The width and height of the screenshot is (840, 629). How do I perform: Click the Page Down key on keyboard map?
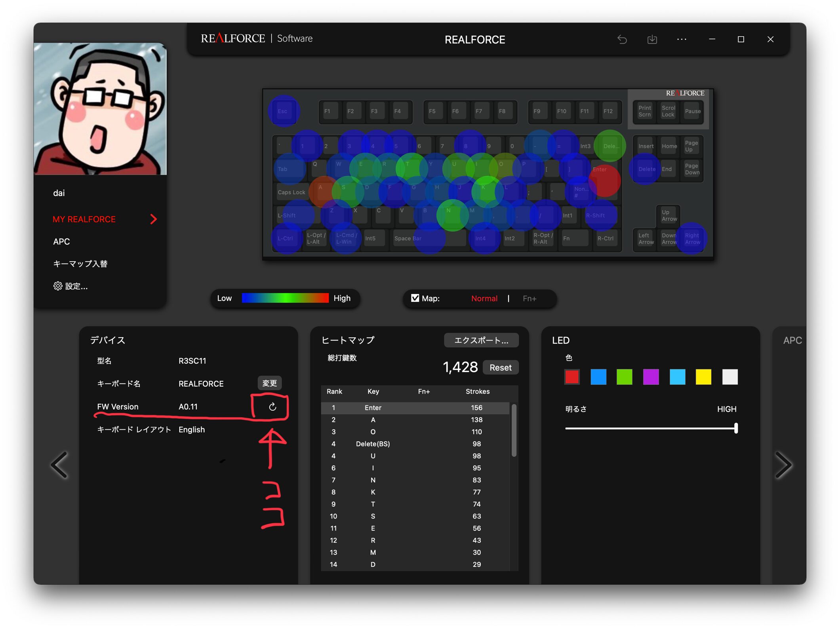(692, 169)
